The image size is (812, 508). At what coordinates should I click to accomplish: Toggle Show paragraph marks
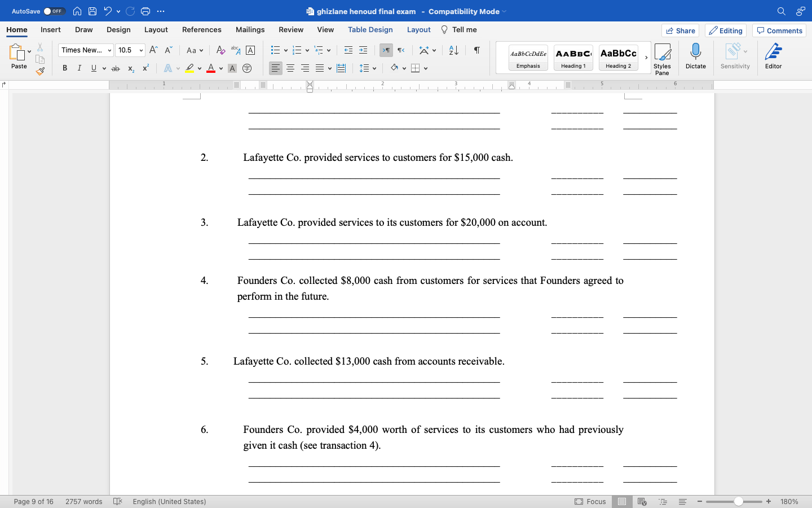pos(476,50)
